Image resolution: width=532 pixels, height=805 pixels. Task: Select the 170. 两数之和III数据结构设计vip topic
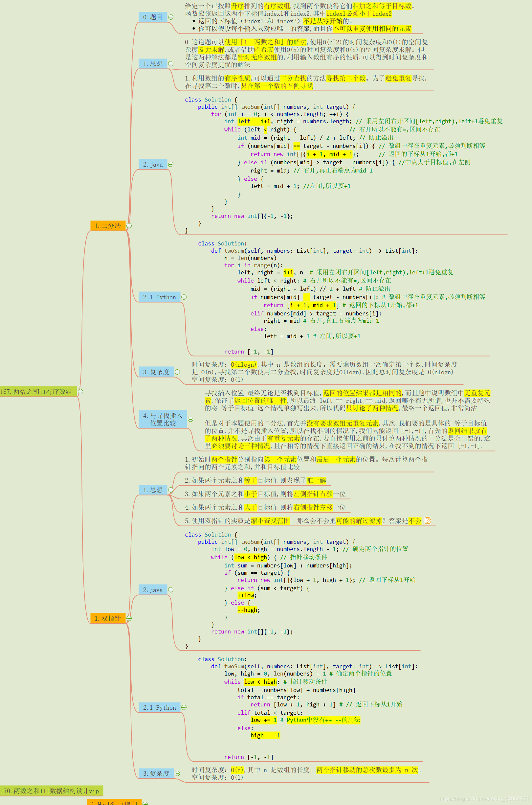click(51, 791)
